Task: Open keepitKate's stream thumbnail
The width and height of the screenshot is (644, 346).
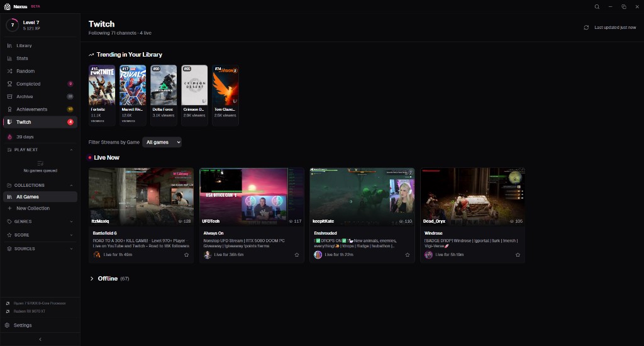Action: click(x=362, y=196)
